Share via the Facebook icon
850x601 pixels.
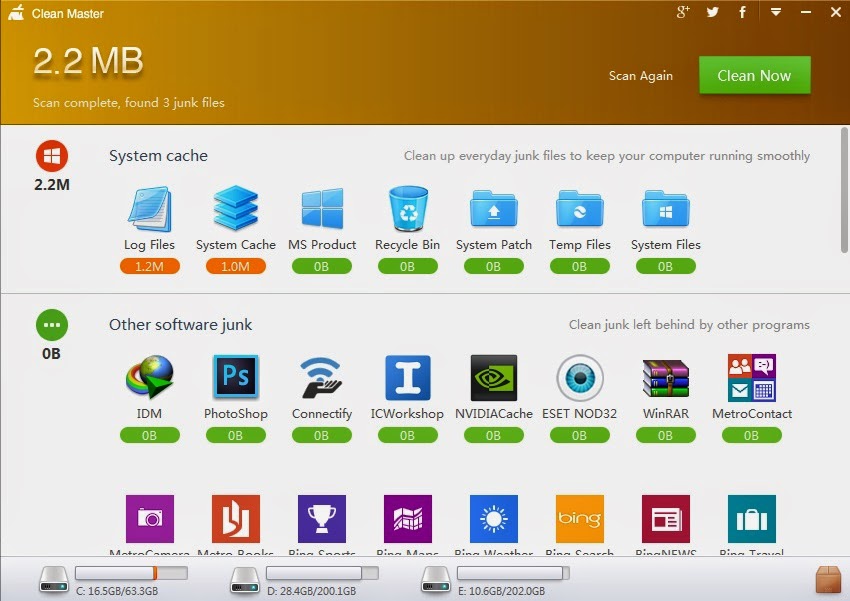tap(742, 12)
